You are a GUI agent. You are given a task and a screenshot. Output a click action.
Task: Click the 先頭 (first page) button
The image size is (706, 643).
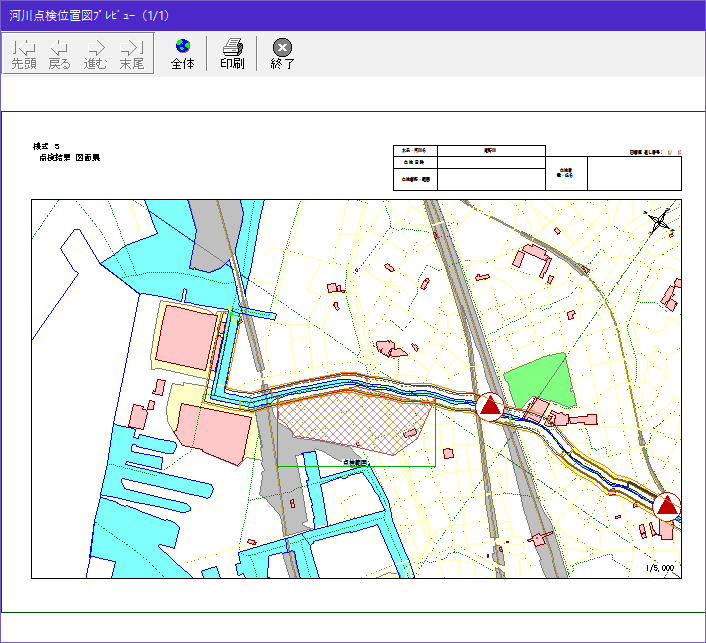pos(23,53)
